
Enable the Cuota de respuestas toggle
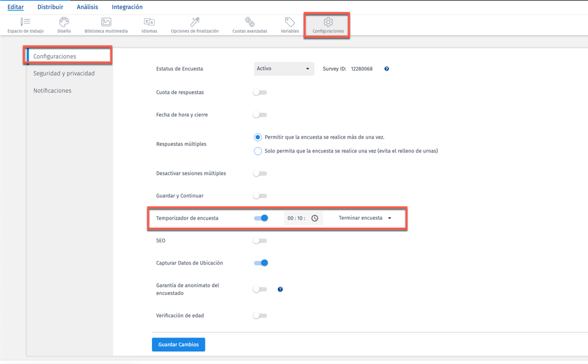click(x=259, y=92)
